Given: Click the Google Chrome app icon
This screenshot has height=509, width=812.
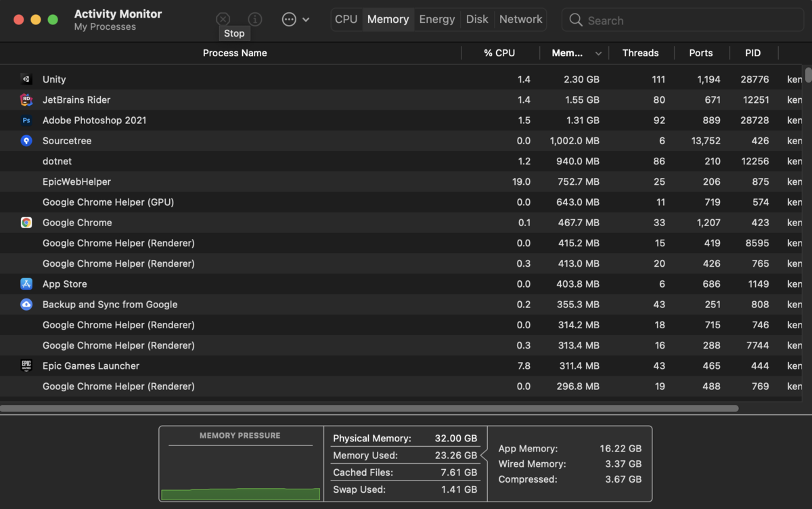Looking at the screenshot, I should (x=26, y=223).
